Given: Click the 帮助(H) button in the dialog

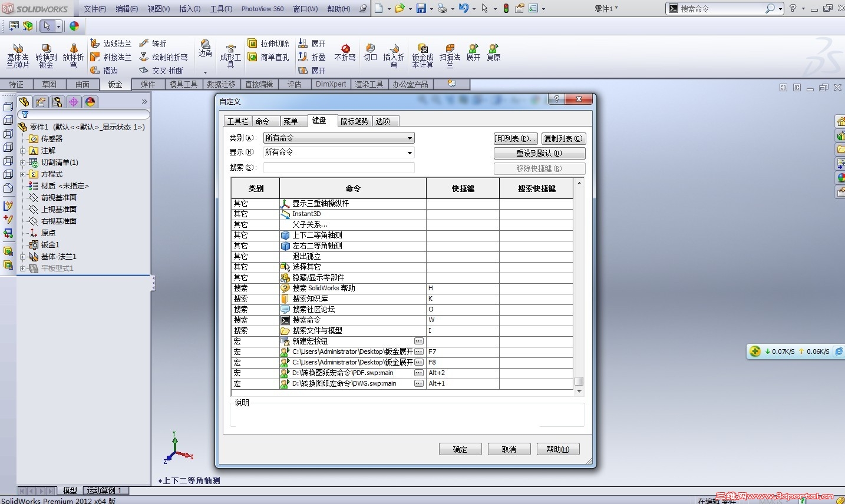Looking at the screenshot, I should 558,449.
